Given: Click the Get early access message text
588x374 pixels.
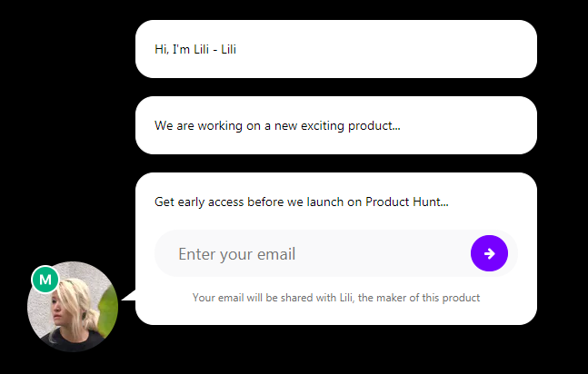Looking at the screenshot, I should click(x=302, y=202).
